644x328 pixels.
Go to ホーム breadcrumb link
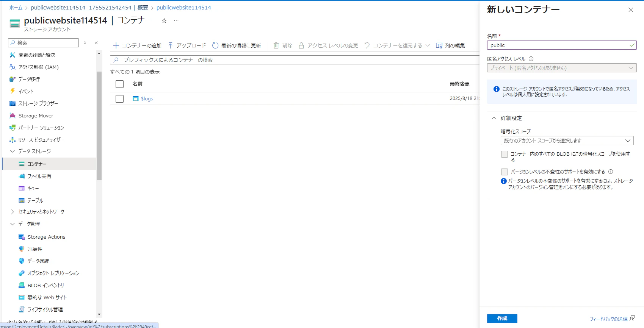coord(16,8)
